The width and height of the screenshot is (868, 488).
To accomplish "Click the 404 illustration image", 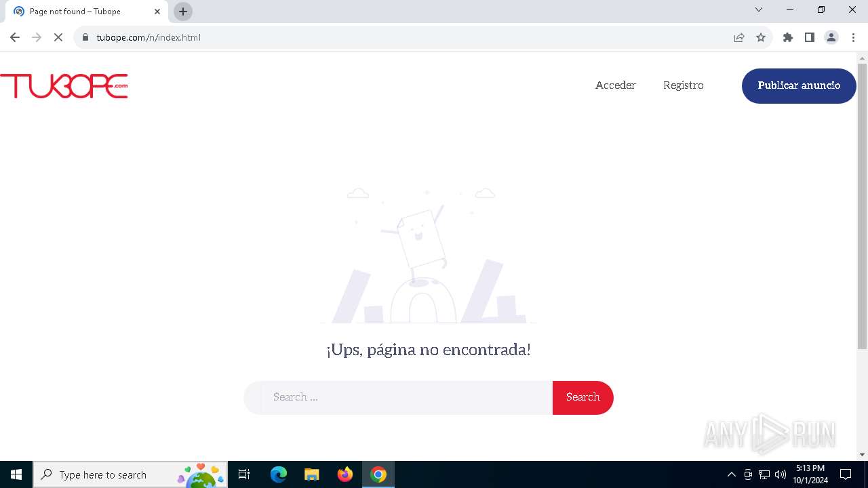I will [429, 256].
